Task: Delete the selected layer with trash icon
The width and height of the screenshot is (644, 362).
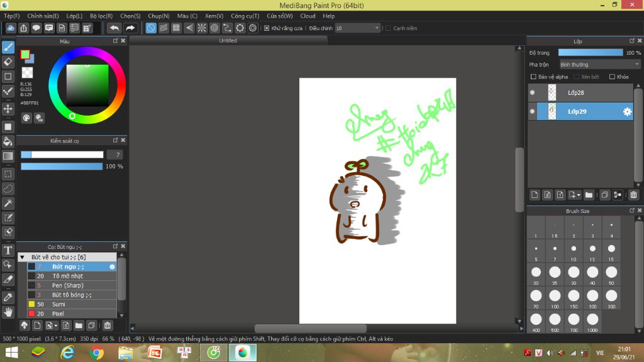Action: point(633,195)
